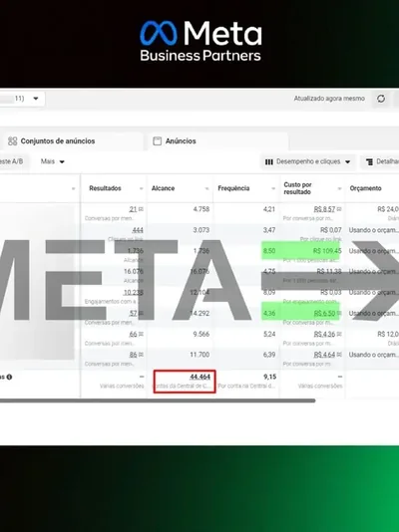The height and width of the screenshot is (532, 399).
Task: Click the attribution icon beside 'R$ 4,64'
Action: click(x=339, y=356)
